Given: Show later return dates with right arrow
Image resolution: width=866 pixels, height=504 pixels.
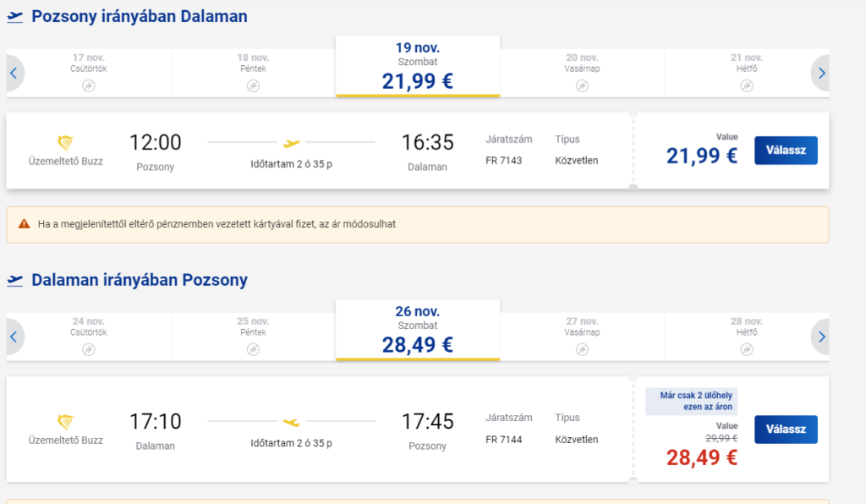Looking at the screenshot, I should click(821, 337).
